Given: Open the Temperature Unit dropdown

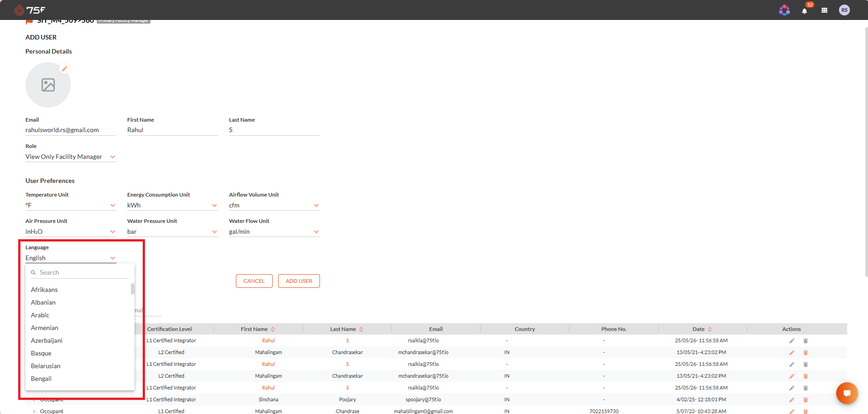Looking at the screenshot, I should [71, 205].
